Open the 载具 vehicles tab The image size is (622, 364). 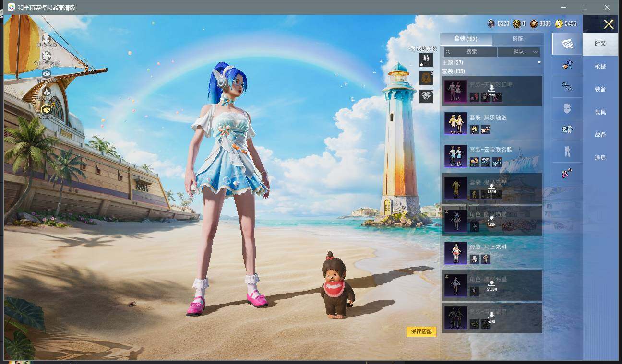[x=600, y=112]
